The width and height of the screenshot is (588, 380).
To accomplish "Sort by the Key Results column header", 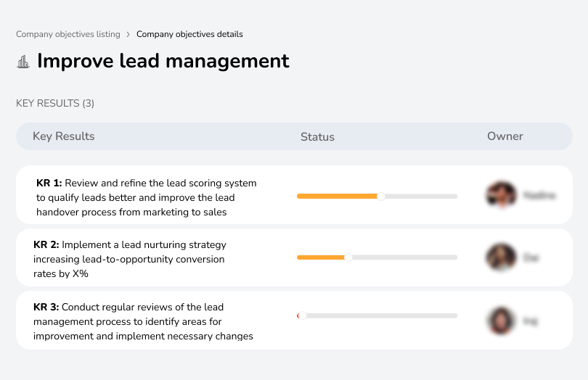I will coord(63,136).
